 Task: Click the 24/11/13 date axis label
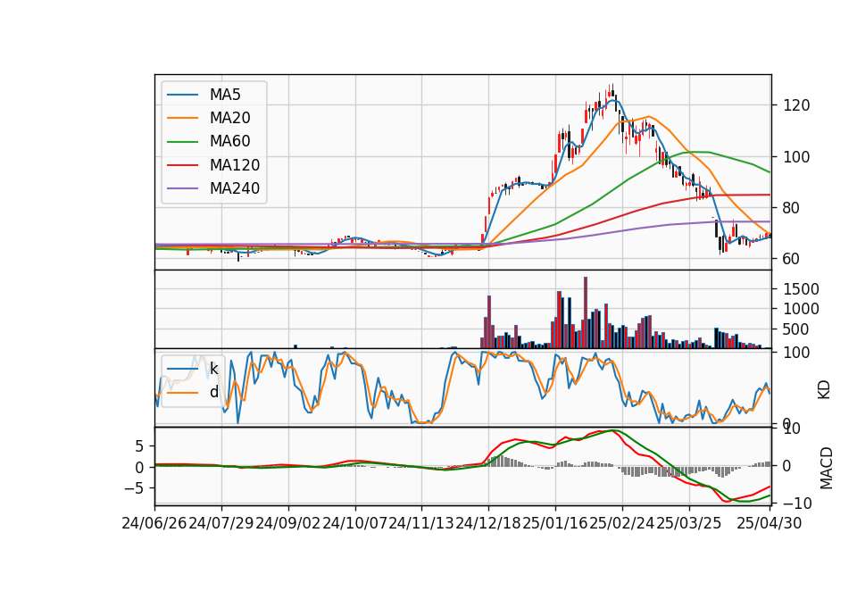pos(421,523)
